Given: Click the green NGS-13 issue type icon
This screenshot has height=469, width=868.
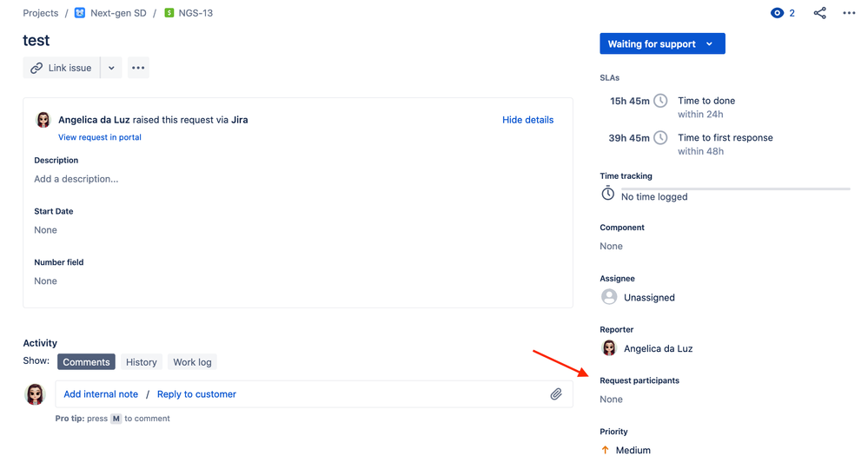Looking at the screenshot, I should coord(169,13).
